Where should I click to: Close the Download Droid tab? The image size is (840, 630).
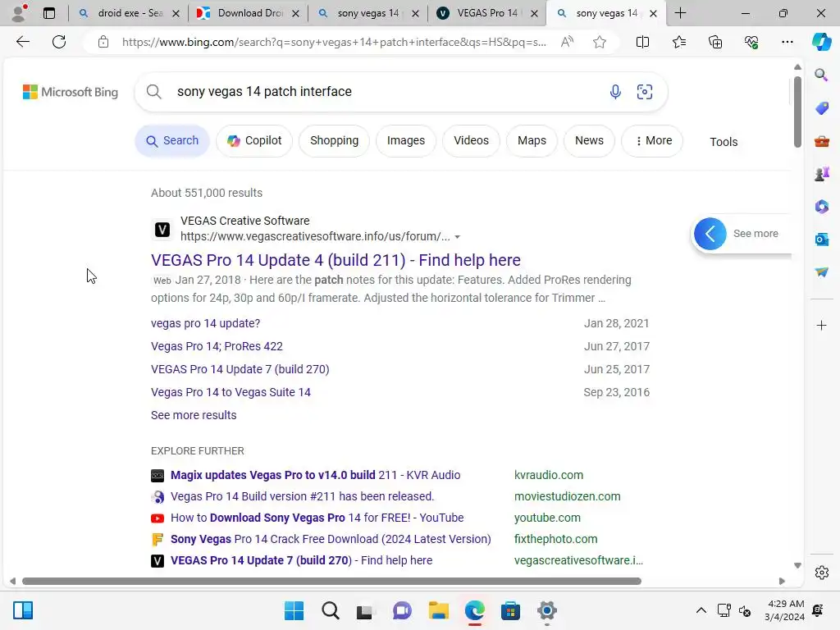295,13
